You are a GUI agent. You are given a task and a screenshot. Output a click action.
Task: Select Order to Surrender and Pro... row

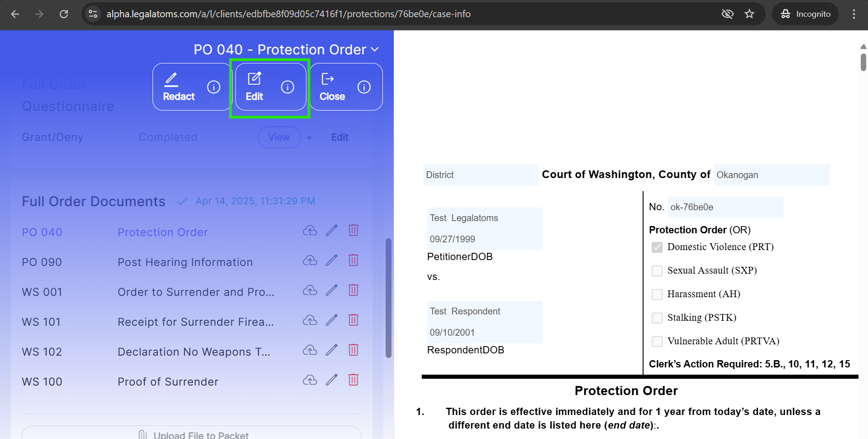coord(196,292)
